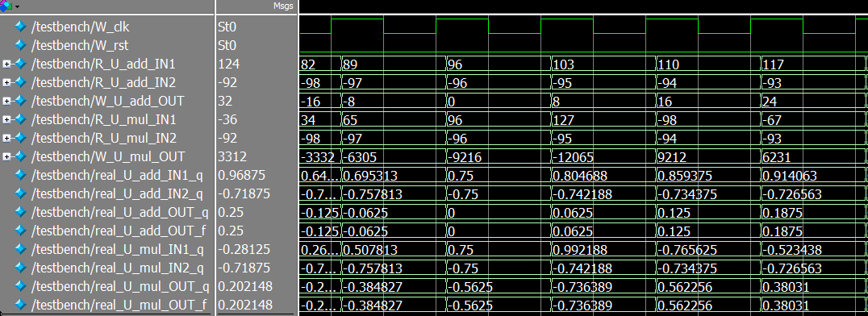Open the wave format dropdown arrow at top-left
Screen dimensions: 868x316
pos(18,6)
